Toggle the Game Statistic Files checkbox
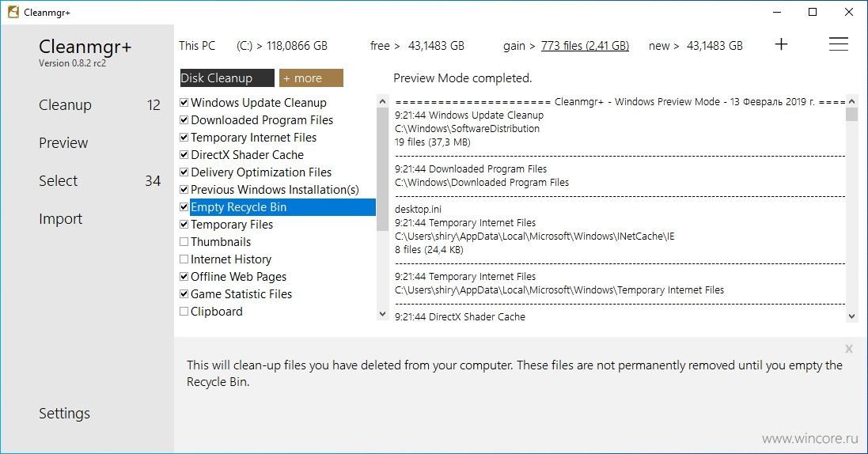 184,294
